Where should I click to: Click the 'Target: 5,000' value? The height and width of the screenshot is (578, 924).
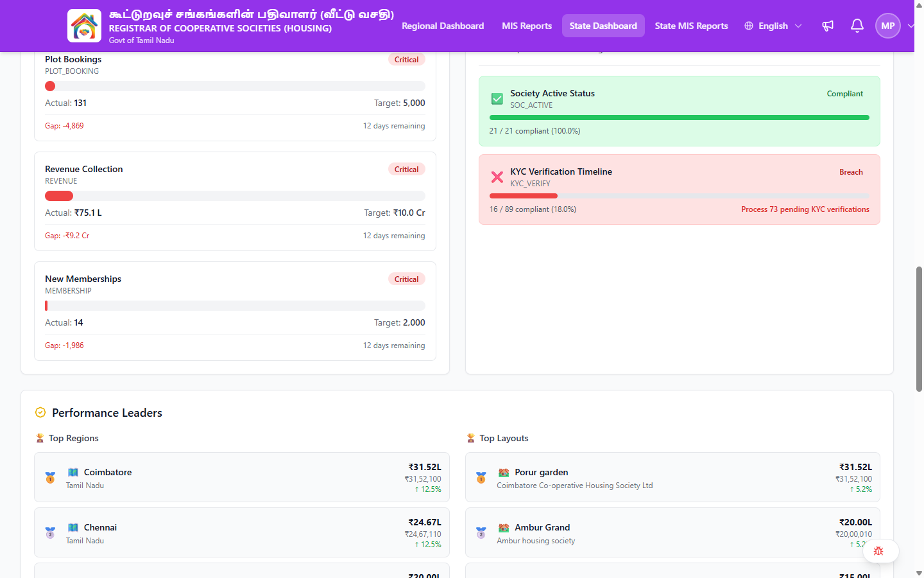399,103
